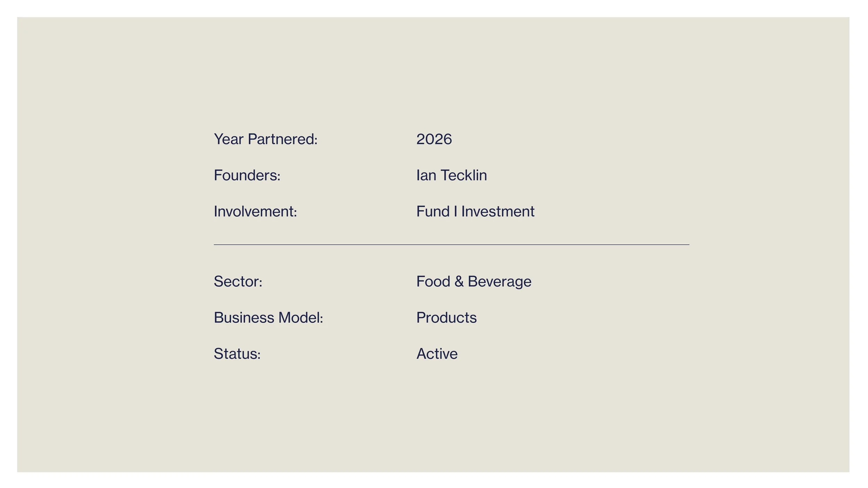Open the Fund I Investment value
Image resolution: width=868 pixels, height=488 pixels.
[x=475, y=211]
